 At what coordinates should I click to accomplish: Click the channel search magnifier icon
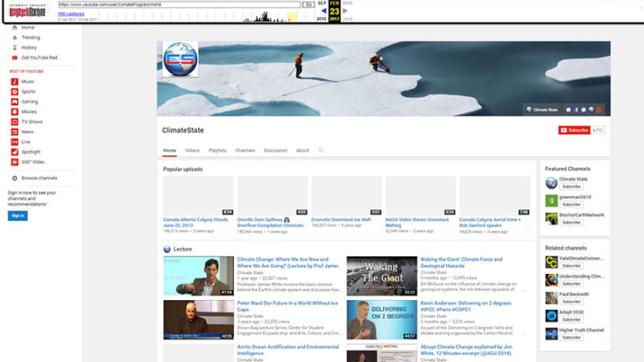tap(320, 151)
